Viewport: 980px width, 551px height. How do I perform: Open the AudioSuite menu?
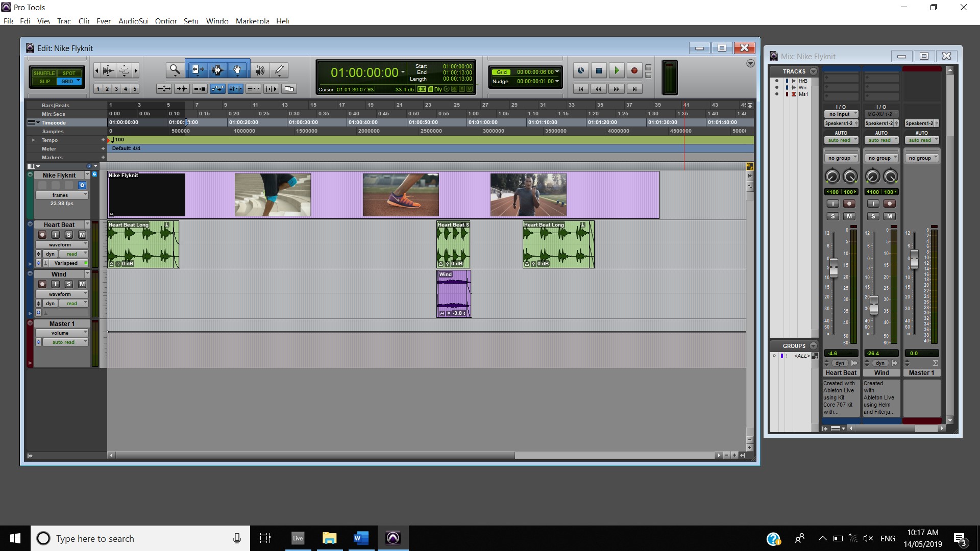pyautogui.click(x=133, y=21)
